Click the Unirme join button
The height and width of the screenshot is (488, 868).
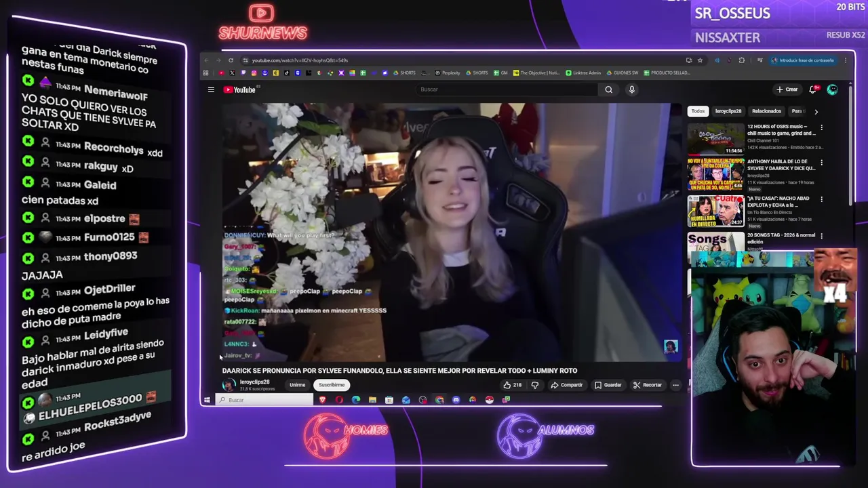pos(297,385)
